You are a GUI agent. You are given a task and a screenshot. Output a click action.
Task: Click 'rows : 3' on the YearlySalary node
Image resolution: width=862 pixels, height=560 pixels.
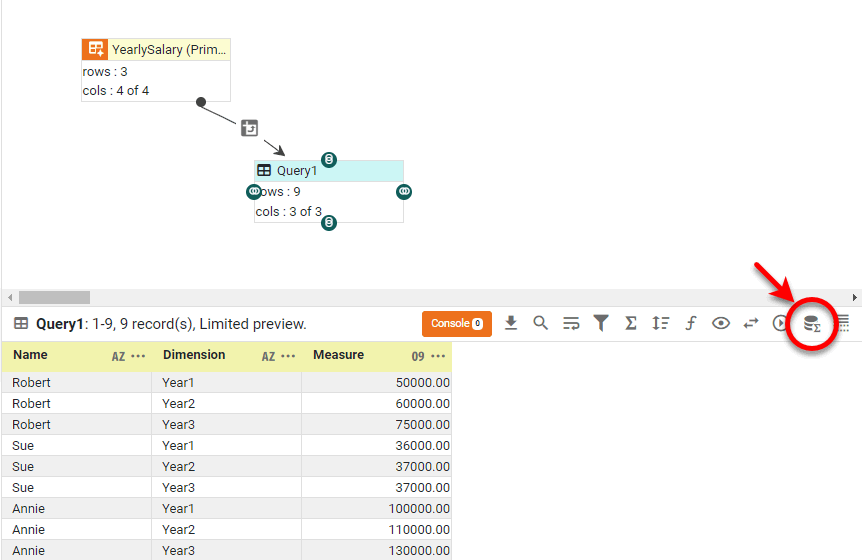105,71
